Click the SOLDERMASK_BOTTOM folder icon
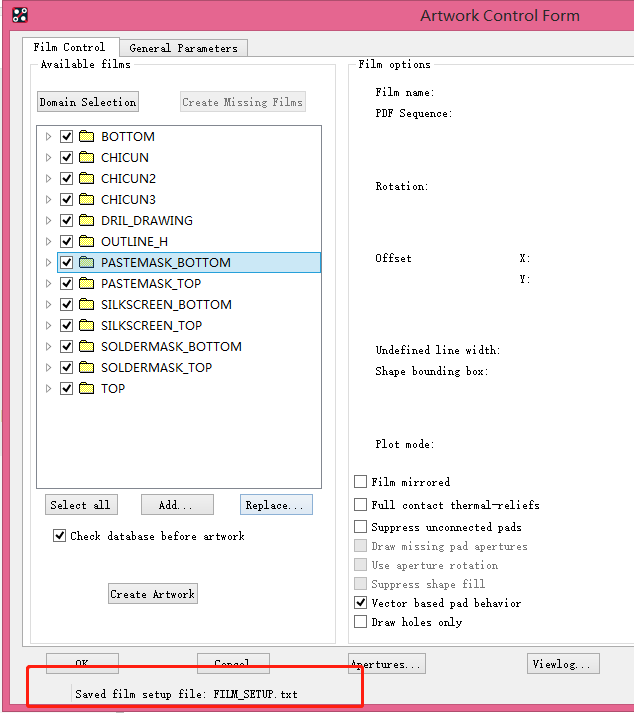The height and width of the screenshot is (713, 634). pos(86,346)
